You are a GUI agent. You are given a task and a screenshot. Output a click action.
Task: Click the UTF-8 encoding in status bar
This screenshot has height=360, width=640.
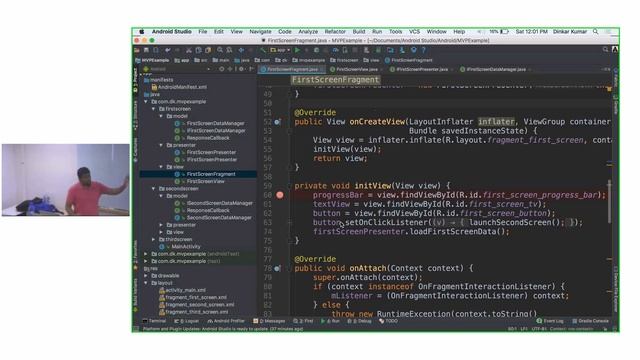[x=539, y=329]
